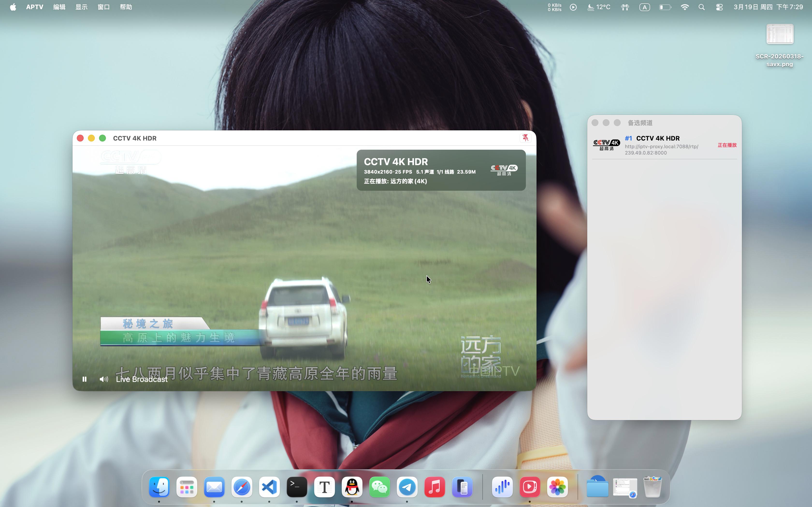Open the 显示 menu
Screen dimensions: 812x507
pos(81,7)
